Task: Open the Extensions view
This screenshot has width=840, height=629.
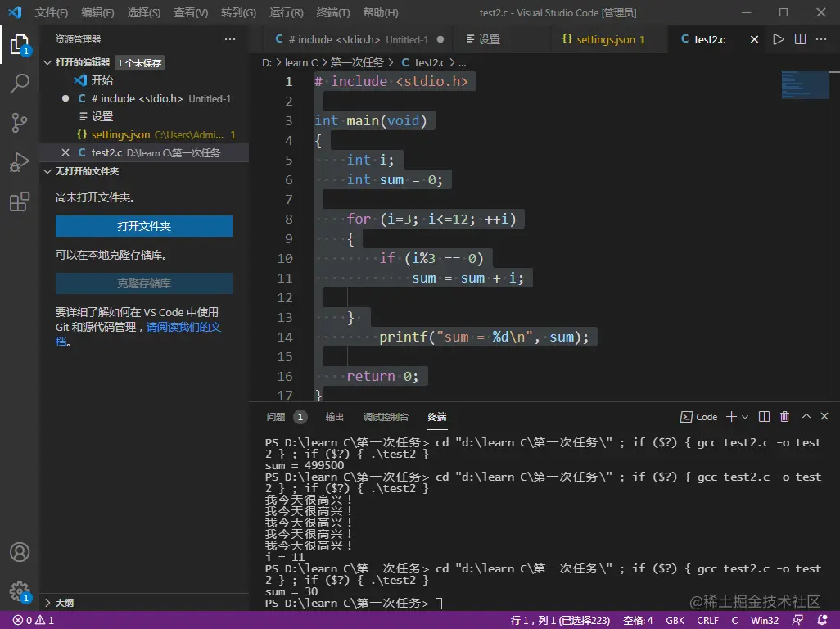Action: tap(20, 201)
